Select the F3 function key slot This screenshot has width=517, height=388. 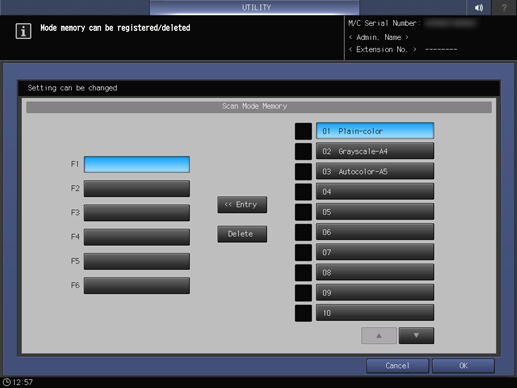[x=137, y=213]
